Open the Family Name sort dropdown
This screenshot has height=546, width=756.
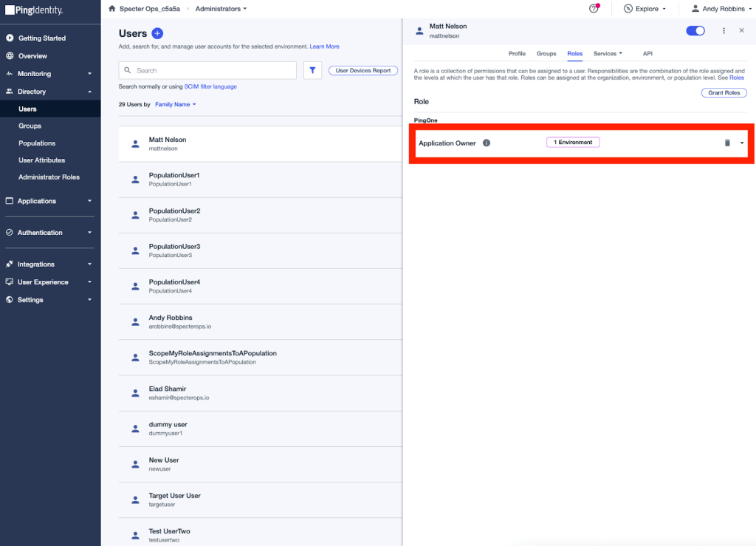point(175,104)
